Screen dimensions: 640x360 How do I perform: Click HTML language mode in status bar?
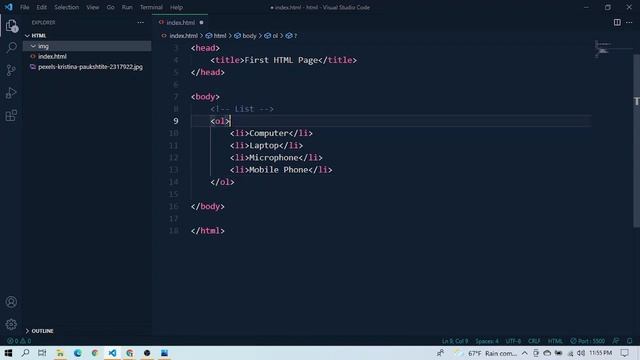(x=555, y=341)
